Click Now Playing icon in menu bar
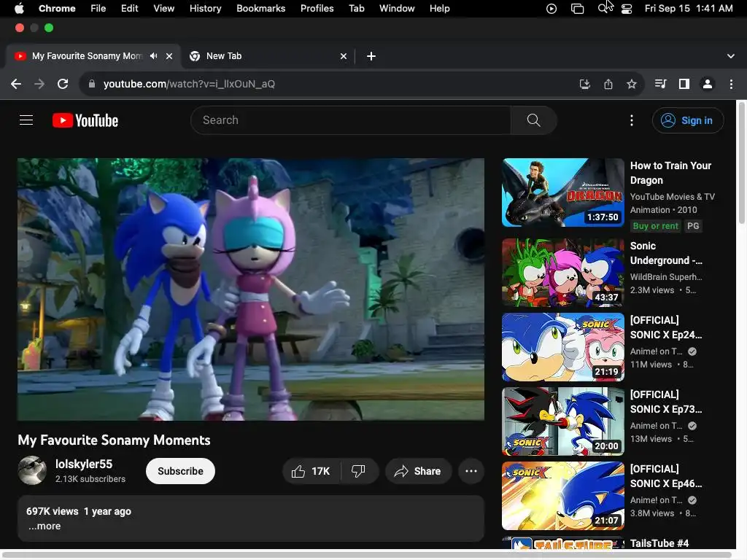747x560 pixels. pos(551,8)
